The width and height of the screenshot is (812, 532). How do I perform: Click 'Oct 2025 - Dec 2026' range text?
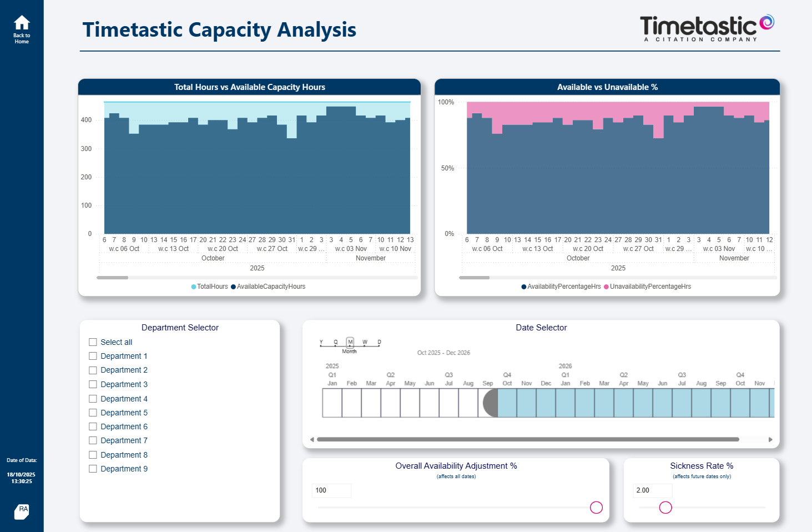click(443, 353)
